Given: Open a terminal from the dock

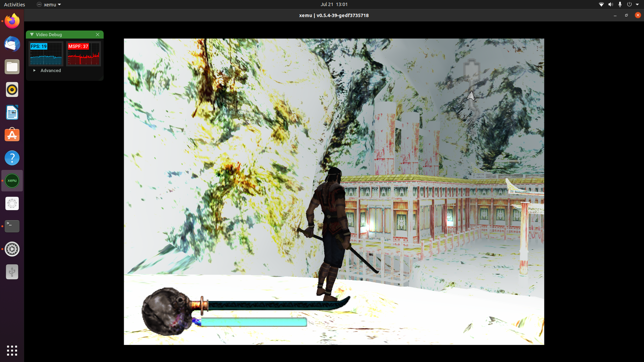Looking at the screenshot, I should tap(12, 226).
